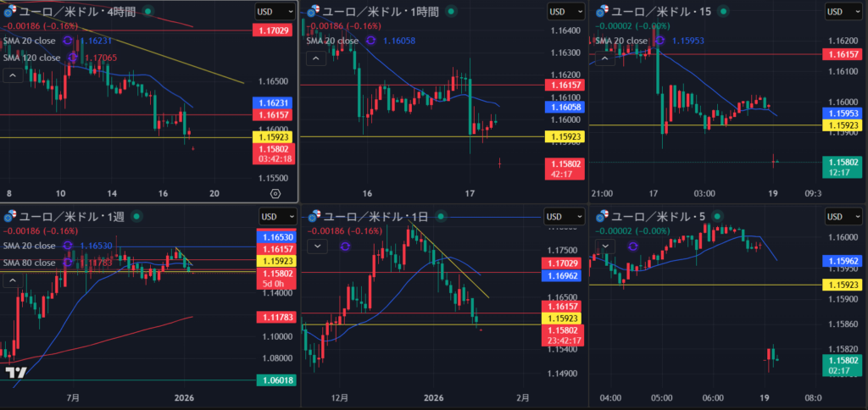The width and height of the screenshot is (868, 410).
Task: Open price scale settings gear on 4-hour chart
Action: pyautogui.click(x=275, y=193)
